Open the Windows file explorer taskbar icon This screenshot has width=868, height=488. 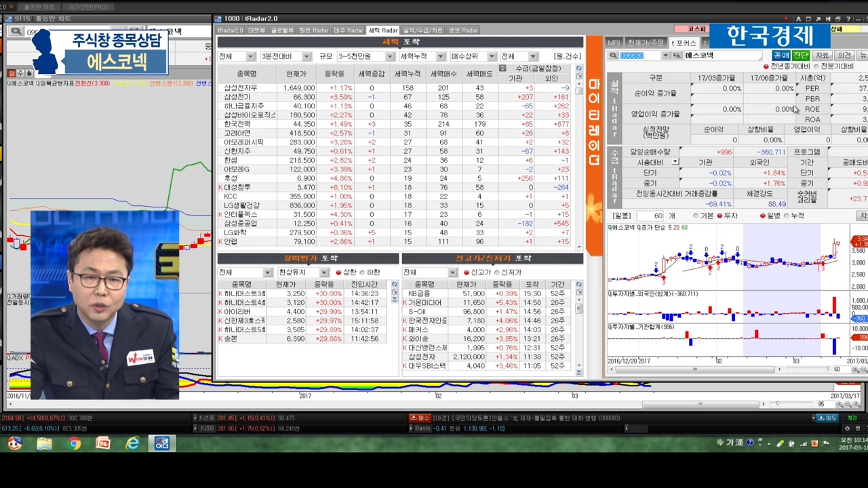44,443
